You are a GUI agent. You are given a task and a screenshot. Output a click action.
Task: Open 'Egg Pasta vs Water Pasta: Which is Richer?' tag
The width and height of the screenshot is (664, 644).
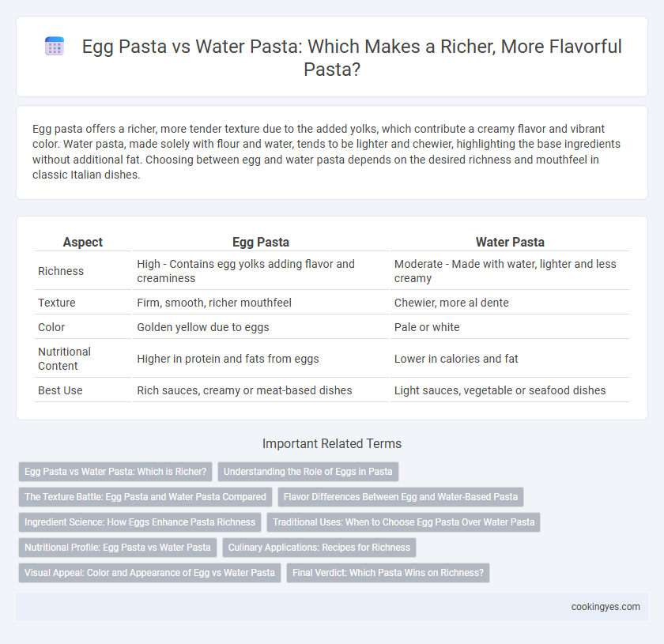(115, 472)
